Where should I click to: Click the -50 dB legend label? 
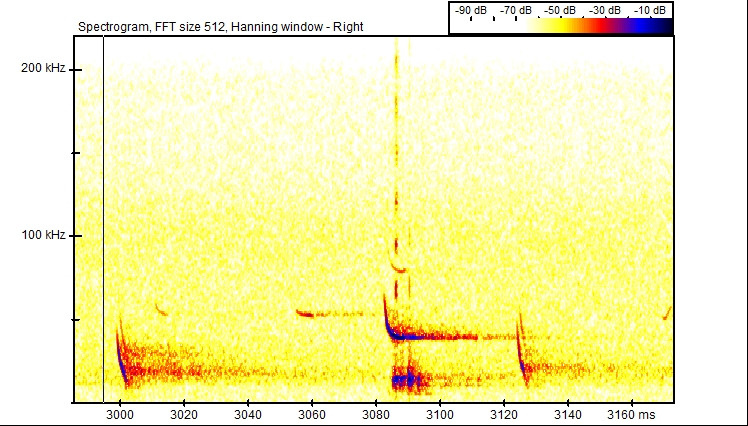pos(560,10)
